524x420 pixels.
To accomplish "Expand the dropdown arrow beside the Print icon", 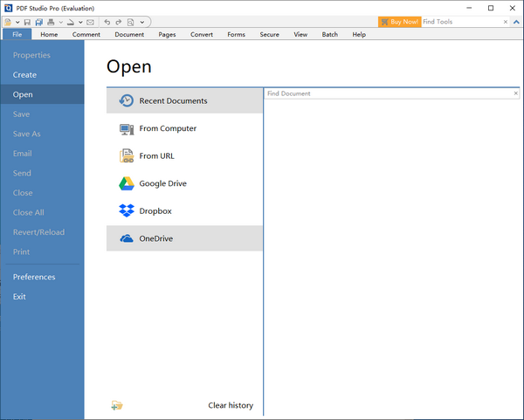I will point(60,22).
